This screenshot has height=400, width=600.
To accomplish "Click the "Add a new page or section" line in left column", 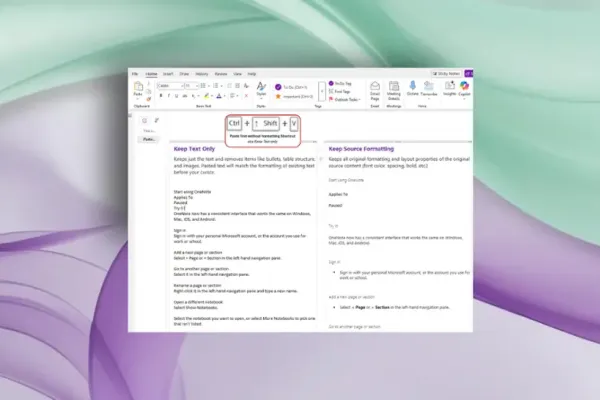I will pyautogui.click(x=198, y=253).
